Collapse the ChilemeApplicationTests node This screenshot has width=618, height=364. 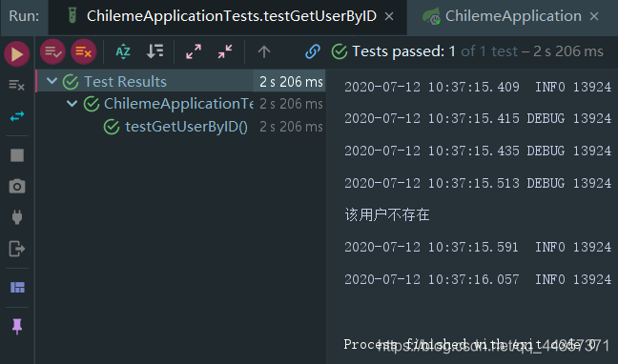point(72,104)
